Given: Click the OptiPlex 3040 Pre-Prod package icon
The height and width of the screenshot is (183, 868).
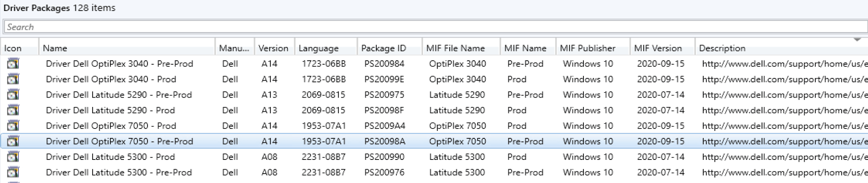Looking at the screenshot, I should (13, 64).
